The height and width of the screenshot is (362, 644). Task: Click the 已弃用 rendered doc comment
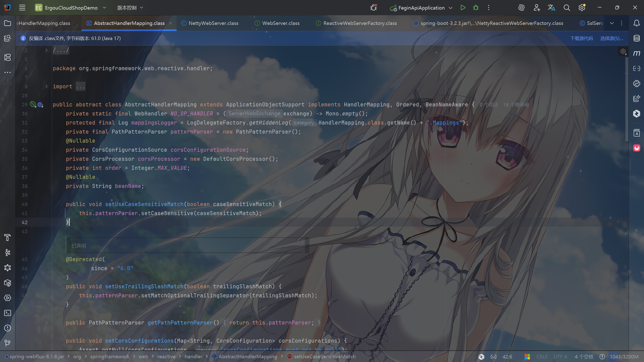click(x=79, y=246)
